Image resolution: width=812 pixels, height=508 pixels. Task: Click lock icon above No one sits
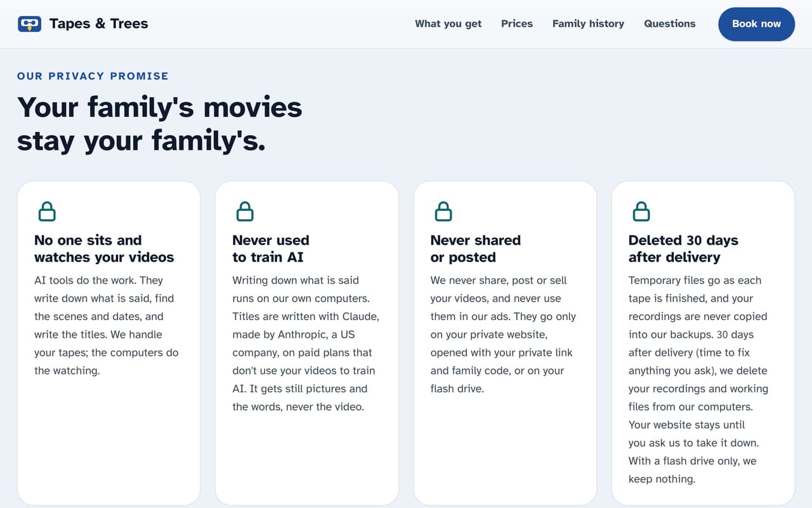(47, 211)
